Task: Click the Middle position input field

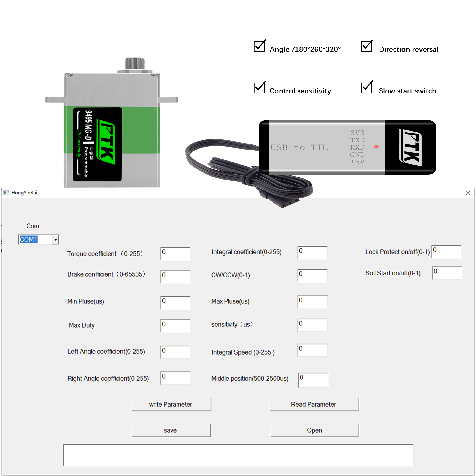Action: coord(313,380)
